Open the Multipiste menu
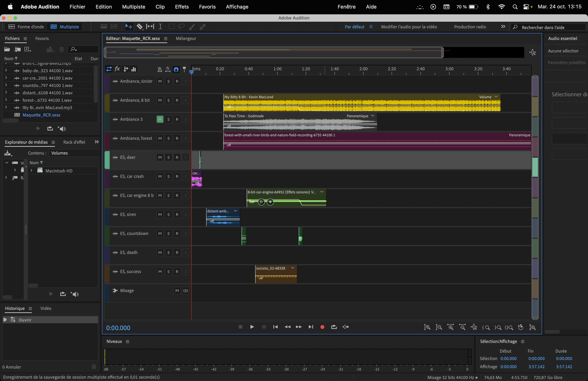 134,7
